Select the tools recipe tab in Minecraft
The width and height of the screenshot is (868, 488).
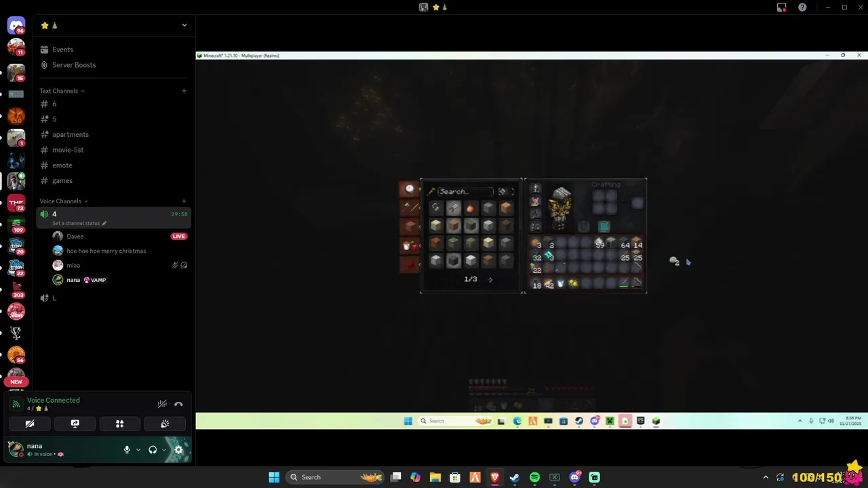(410, 207)
